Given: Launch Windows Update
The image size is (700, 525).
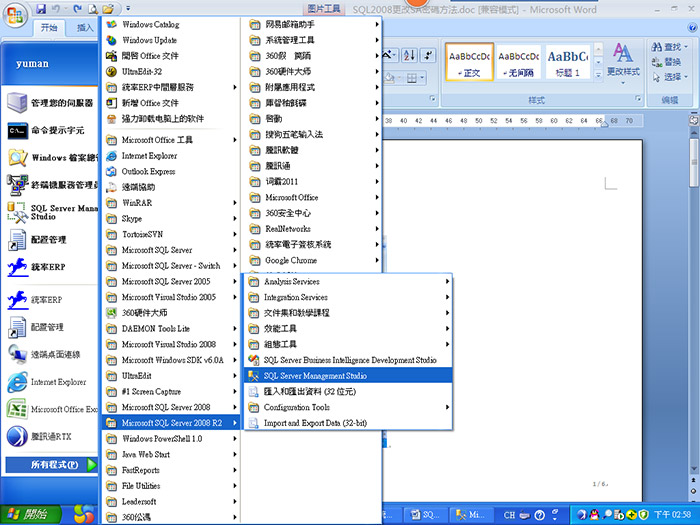Looking at the screenshot, I should (x=171, y=40).
